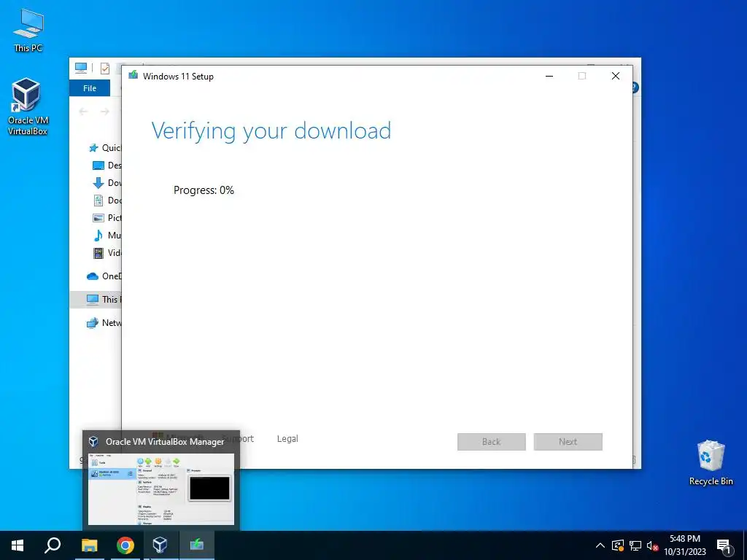Viewport: 747px width, 560px height.
Task: Open notification action center
Action: click(724, 545)
